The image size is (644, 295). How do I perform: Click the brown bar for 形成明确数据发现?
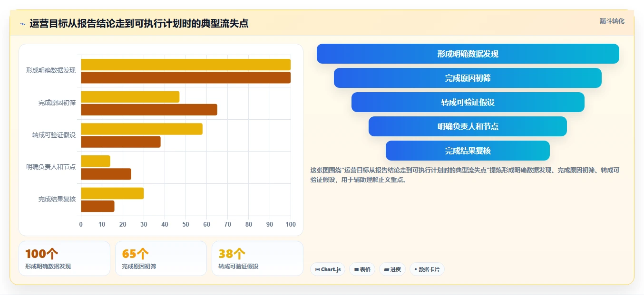185,77
